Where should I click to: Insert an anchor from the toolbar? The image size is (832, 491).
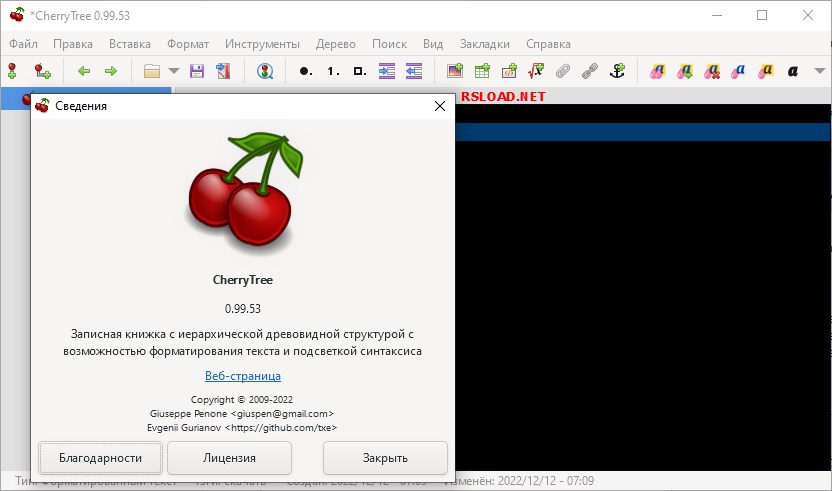(617, 71)
